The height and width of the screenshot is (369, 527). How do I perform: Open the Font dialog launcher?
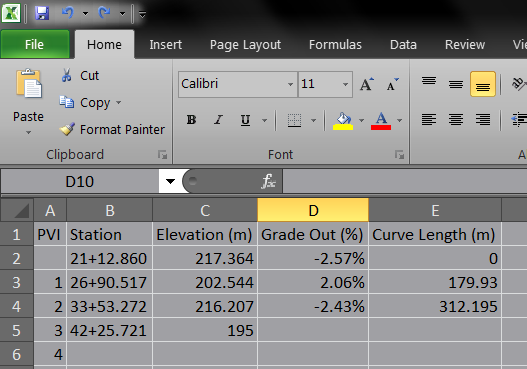400,155
